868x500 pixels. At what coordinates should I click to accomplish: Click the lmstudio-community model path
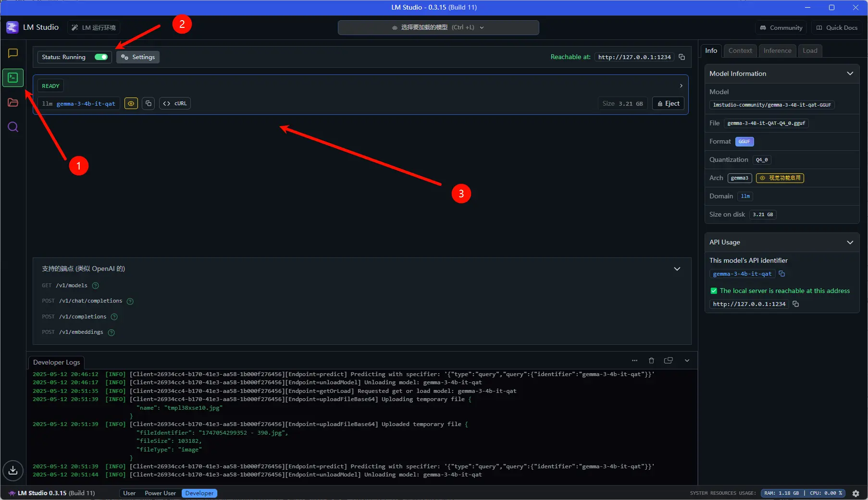pyautogui.click(x=772, y=105)
